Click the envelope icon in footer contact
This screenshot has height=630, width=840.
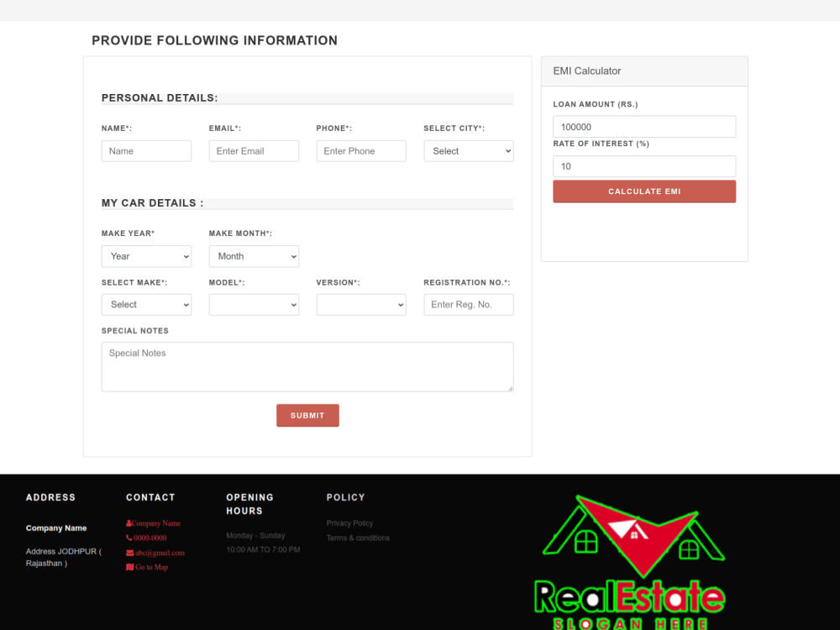pos(129,553)
